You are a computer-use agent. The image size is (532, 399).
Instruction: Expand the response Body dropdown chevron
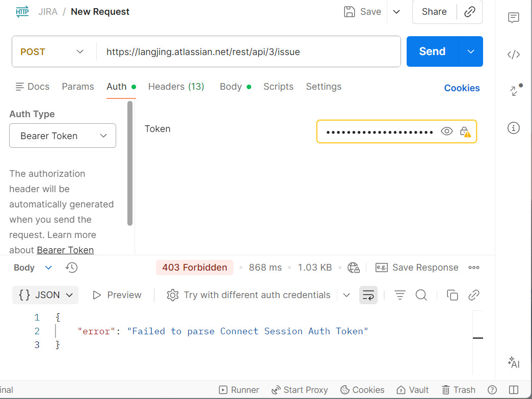coord(48,268)
